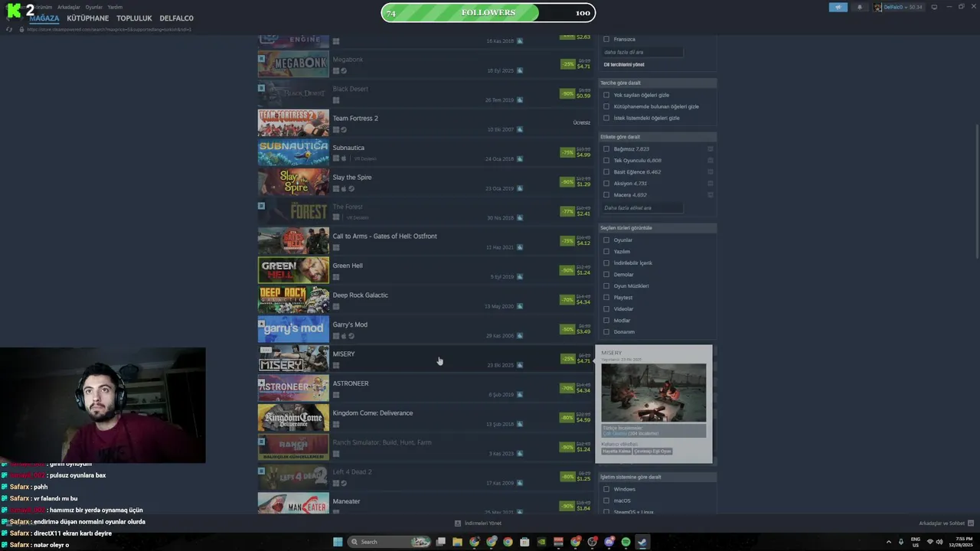
Task: Open the Yardım menu
Action: (115, 7)
